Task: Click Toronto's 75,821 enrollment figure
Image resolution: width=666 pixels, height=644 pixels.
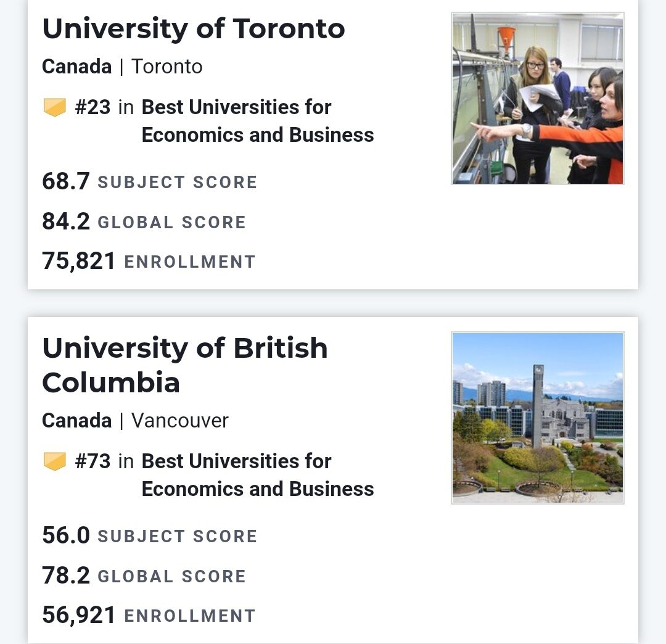Action: click(79, 261)
